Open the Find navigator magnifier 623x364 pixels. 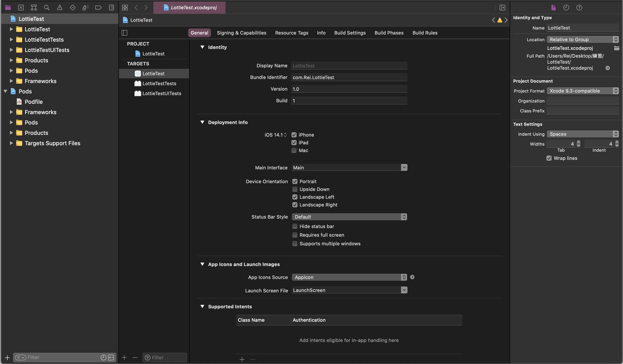(x=47, y=8)
